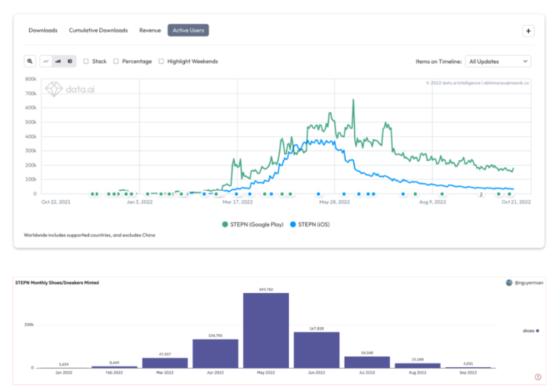The width and height of the screenshot is (560, 392).
Task: Click the magnifier zoom icon
Action: pyautogui.click(x=30, y=61)
